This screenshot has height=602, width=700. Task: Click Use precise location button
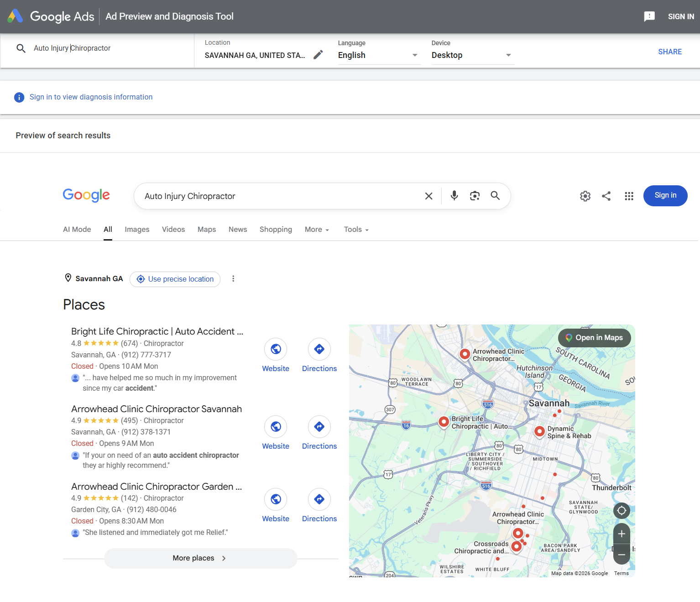(x=175, y=279)
